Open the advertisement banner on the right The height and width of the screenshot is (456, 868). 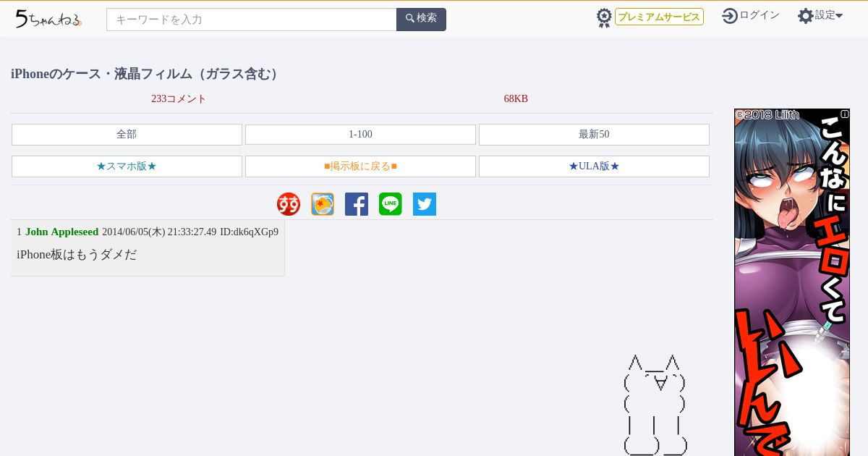[x=792, y=282]
